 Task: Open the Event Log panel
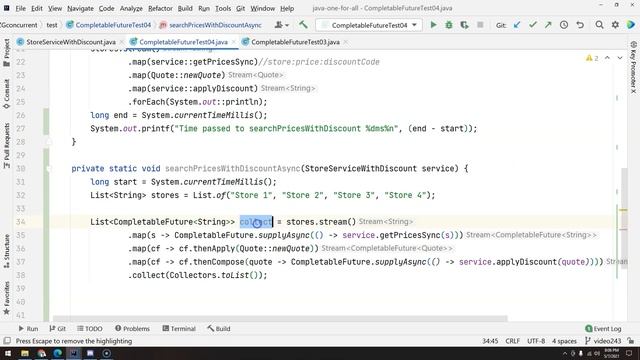click(x=603, y=329)
